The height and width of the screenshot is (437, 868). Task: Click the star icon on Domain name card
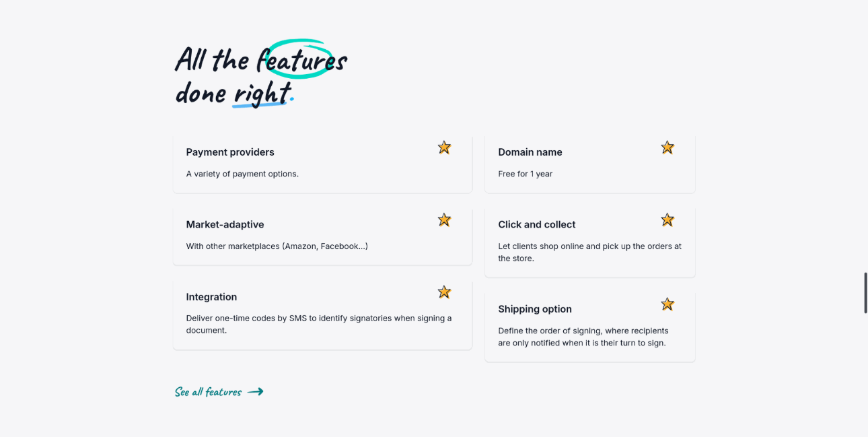[667, 147]
